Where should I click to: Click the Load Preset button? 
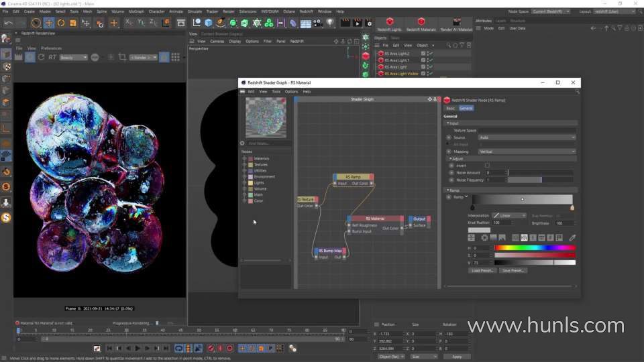pyautogui.click(x=483, y=270)
